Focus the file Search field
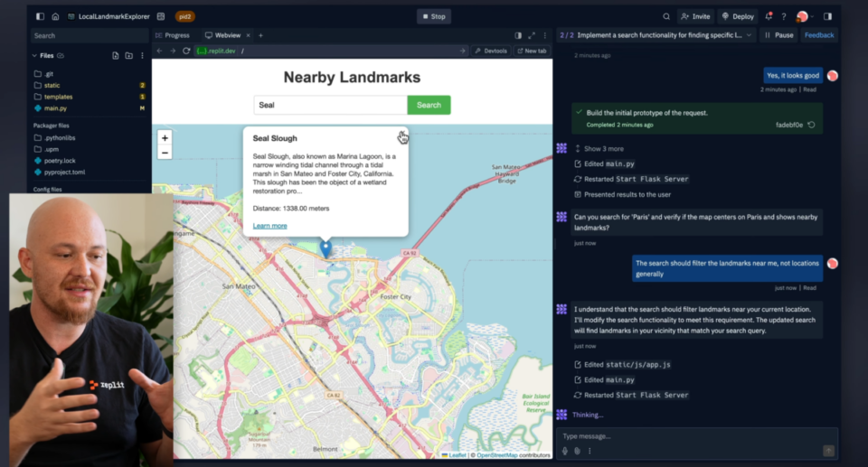The width and height of the screenshot is (868, 467). pyautogui.click(x=89, y=35)
